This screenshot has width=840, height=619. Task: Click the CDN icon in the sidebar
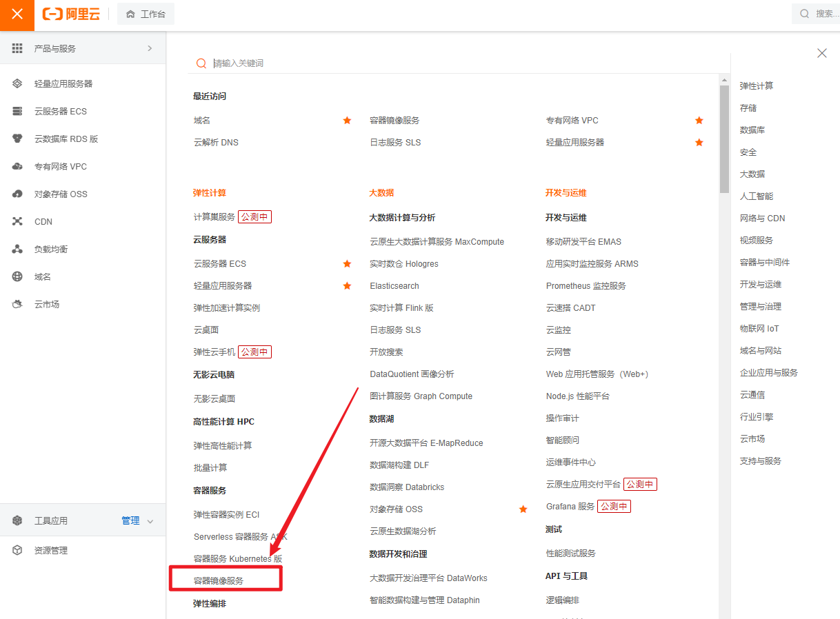point(18,221)
